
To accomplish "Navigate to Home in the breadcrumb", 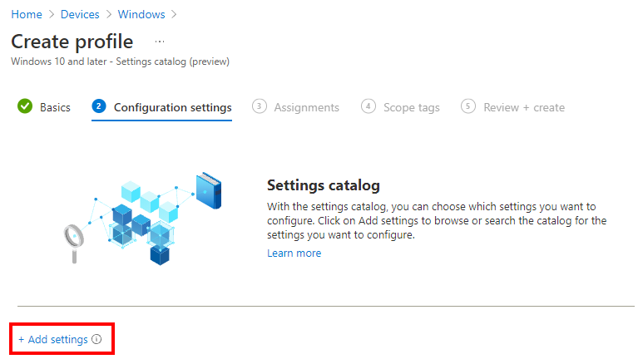I will (27, 14).
